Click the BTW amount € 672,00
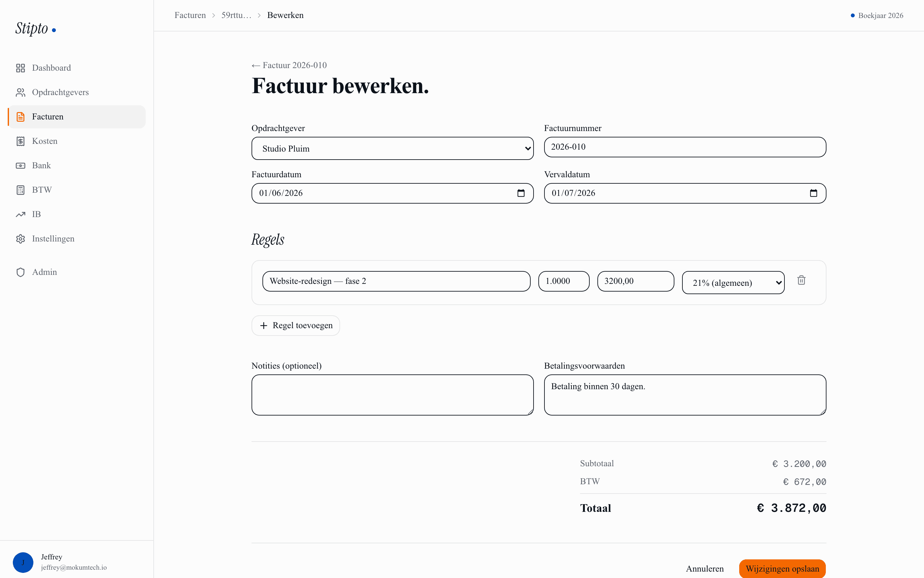 (805, 482)
